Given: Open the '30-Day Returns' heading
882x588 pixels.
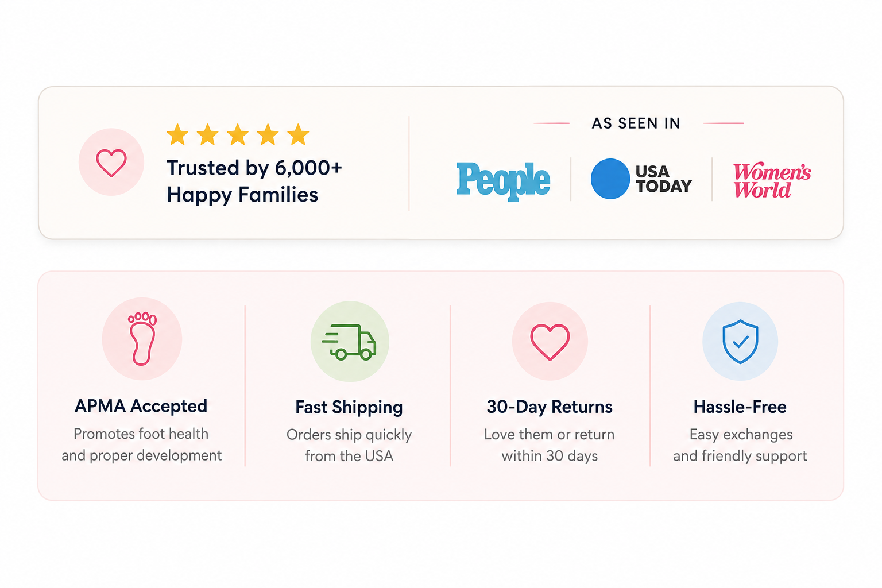Looking at the screenshot, I should tap(550, 407).
